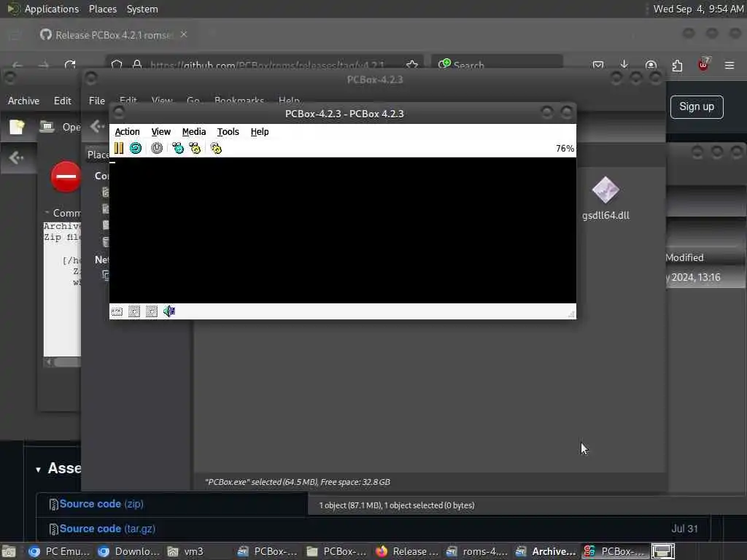Toggle the sound speaker icon in PCBox status bar
Screen dimensions: 747x560
(x=169, y=311)
